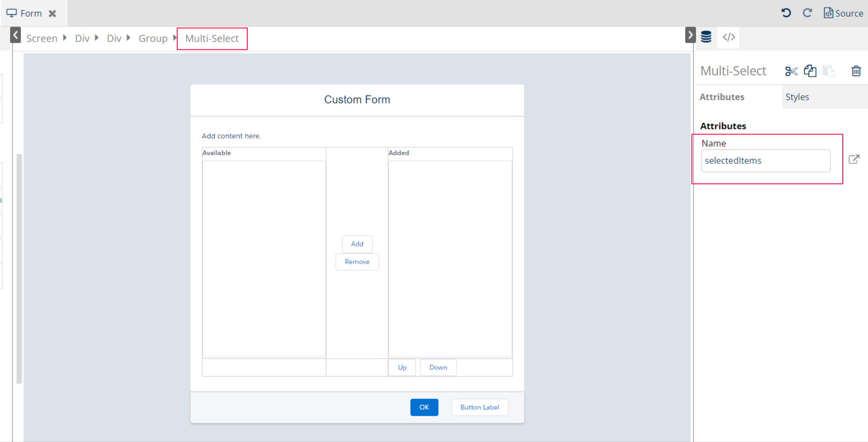The height and width of the screenshot is (442, 868).
Task: Open the Name field external editor icon
Action: pyautogui.click(x=853, y=160)
